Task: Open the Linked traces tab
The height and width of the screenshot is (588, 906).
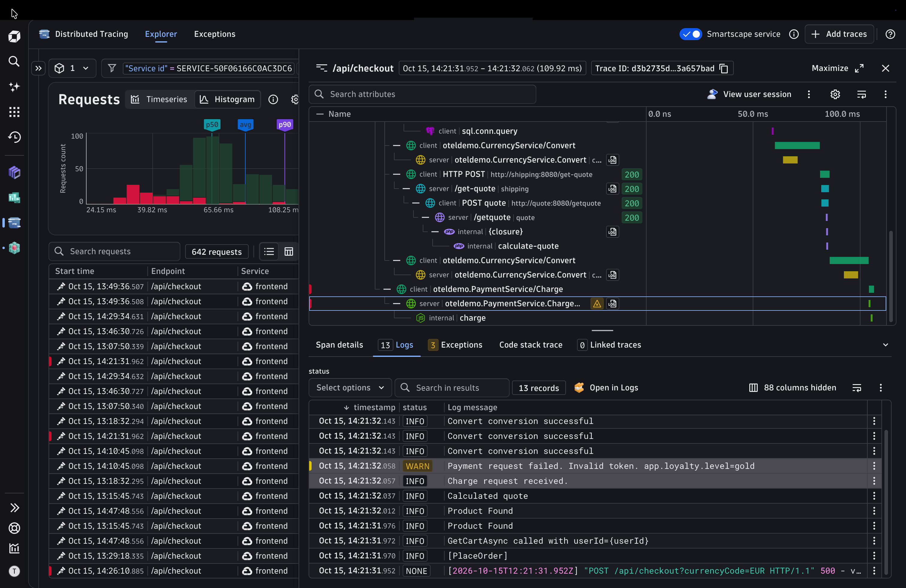Action: pos(609,345)
